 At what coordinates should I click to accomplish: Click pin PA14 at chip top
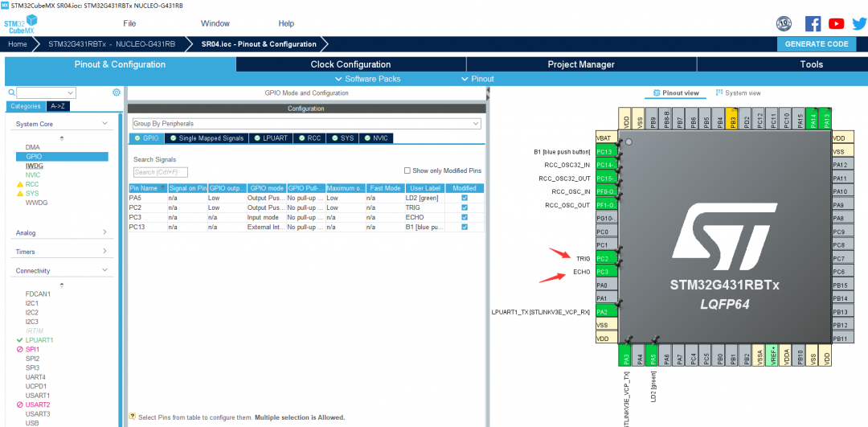click(x=813, y=118)
